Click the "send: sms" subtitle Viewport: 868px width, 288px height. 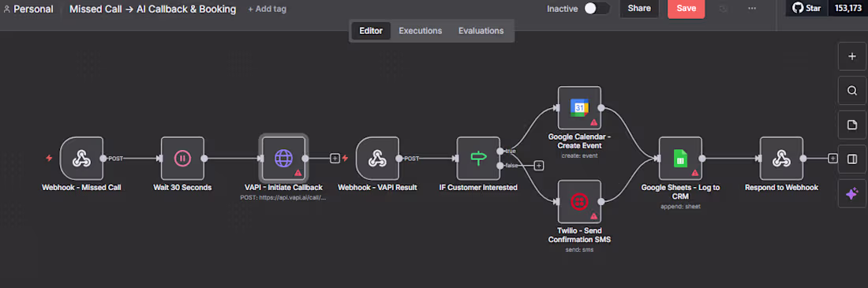point(580,249)
